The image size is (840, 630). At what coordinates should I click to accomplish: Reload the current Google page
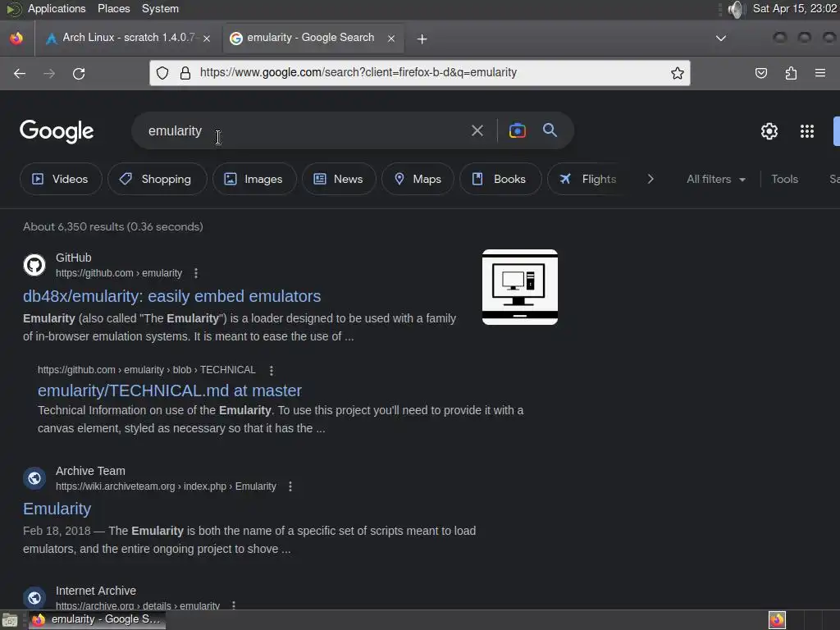(x=79, y=73)
